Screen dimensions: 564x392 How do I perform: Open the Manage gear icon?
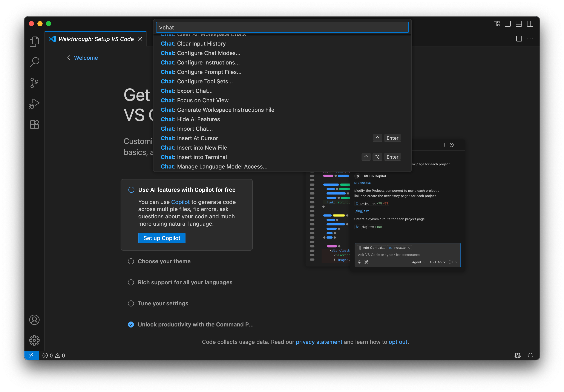[x=34, y=340]
